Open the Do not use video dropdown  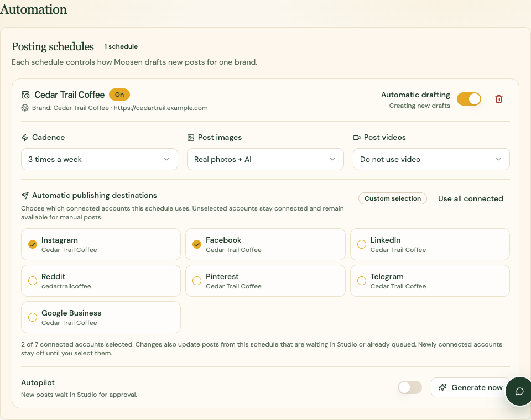pyautogui.click(x=431, y=159)
